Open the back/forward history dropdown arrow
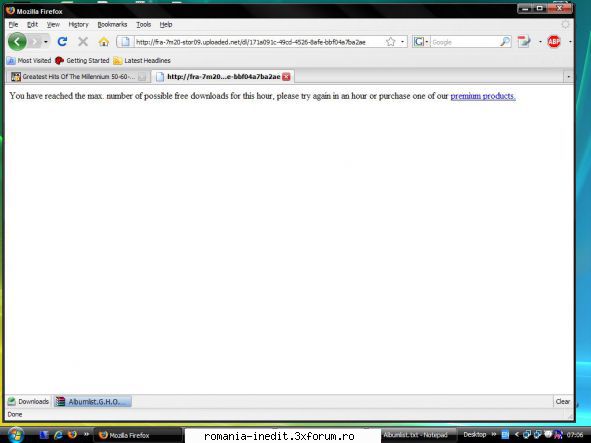The image size is (591, 443). [x=46, y=41]
